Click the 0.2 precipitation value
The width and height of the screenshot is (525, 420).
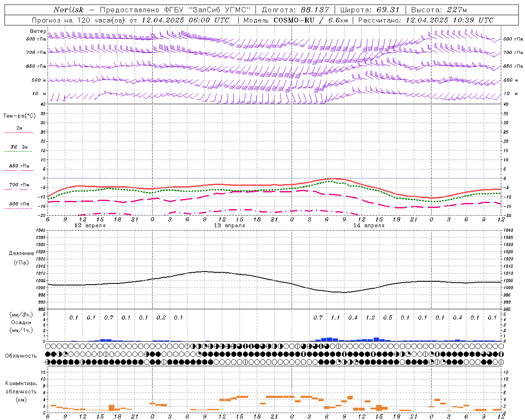coord(161,318)
